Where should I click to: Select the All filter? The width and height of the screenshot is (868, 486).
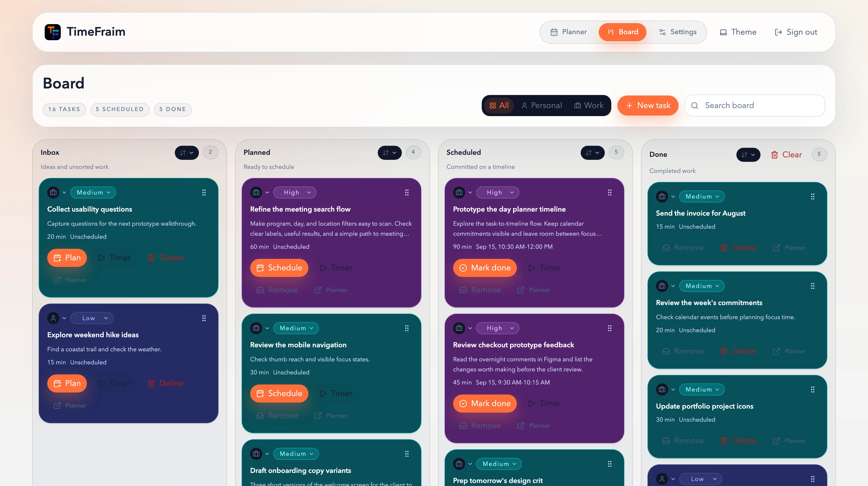pos(499,106)
